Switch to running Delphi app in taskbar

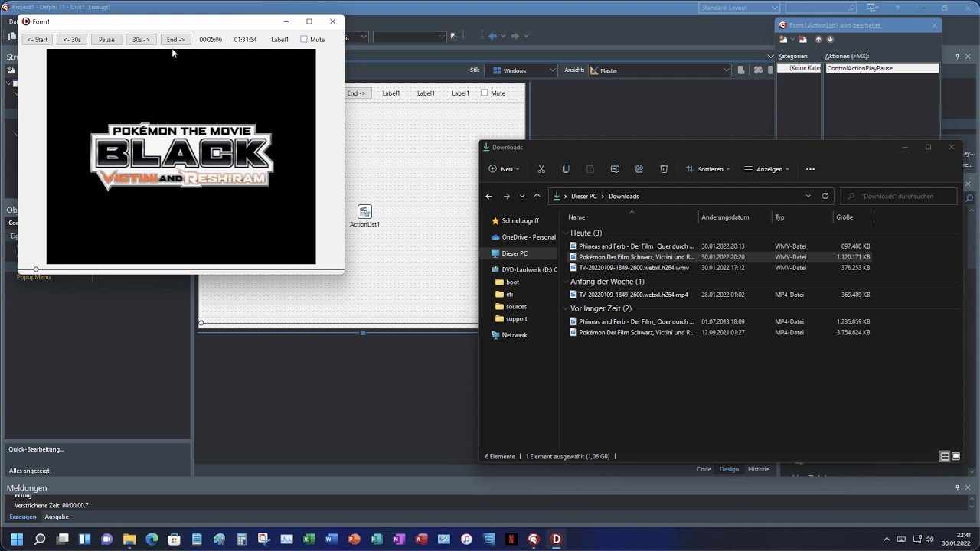point(556,539)
